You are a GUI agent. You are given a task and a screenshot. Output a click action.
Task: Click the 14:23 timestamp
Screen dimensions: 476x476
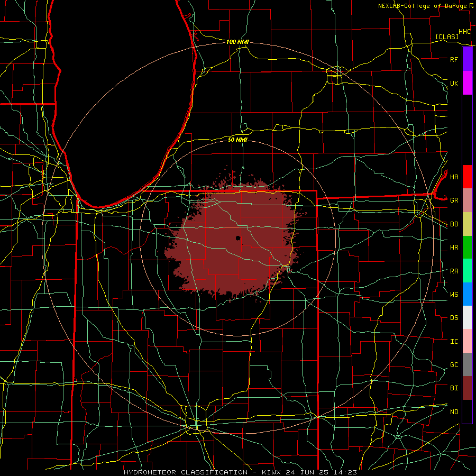346,472
